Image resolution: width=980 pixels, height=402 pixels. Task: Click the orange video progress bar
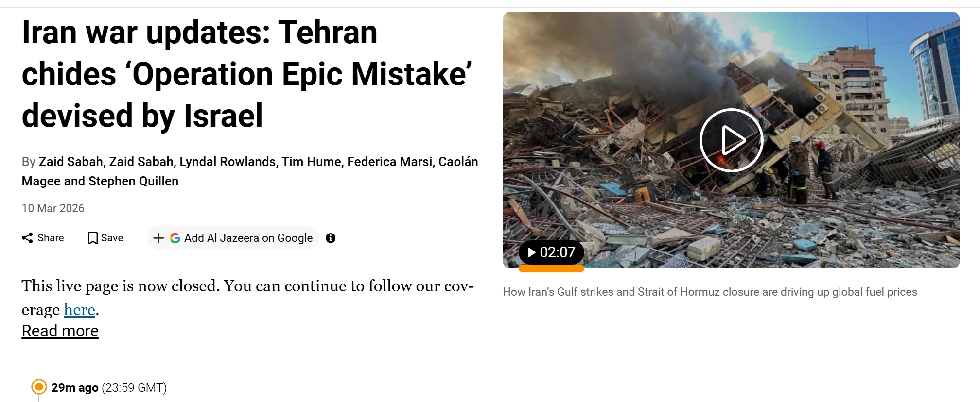(x=551, y=268)
